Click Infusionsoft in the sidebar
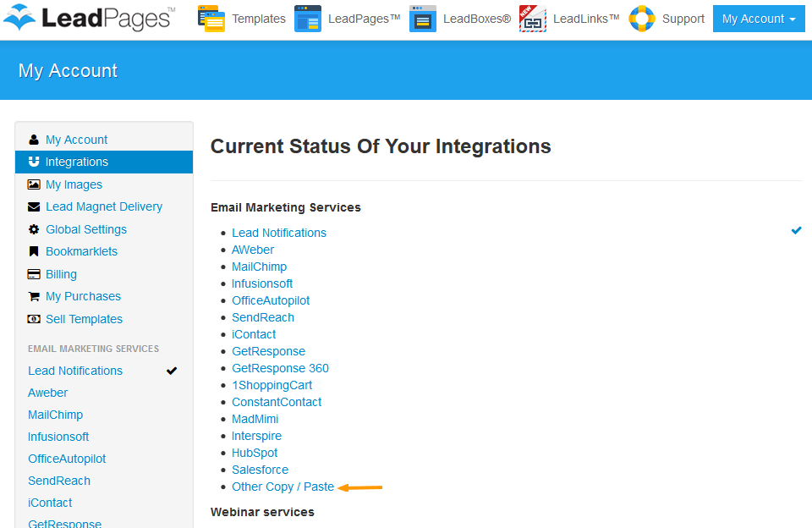Screen dimensions: 812x528 pyautogui.click(x=58, y=437)
